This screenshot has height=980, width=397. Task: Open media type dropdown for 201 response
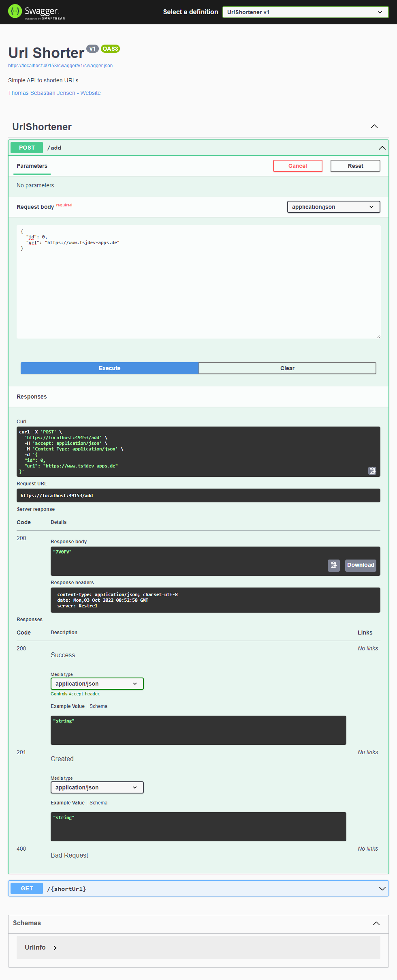click(x=97, y=787)
